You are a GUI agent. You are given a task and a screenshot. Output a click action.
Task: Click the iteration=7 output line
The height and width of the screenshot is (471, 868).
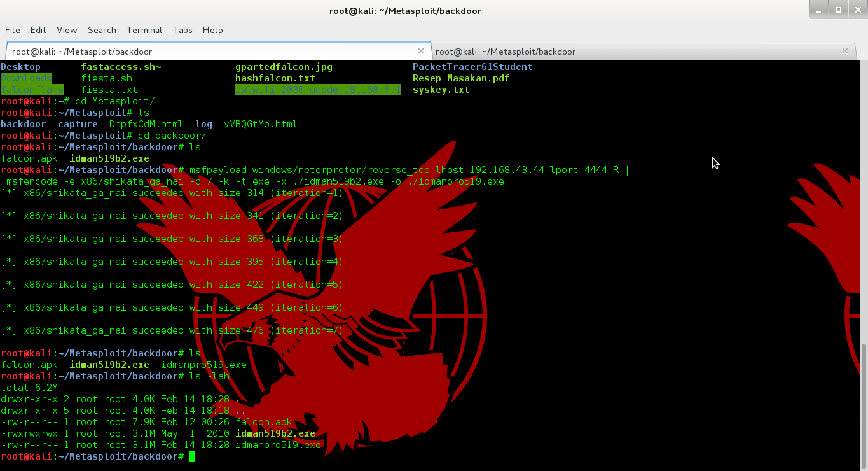(x=172, y=330)
